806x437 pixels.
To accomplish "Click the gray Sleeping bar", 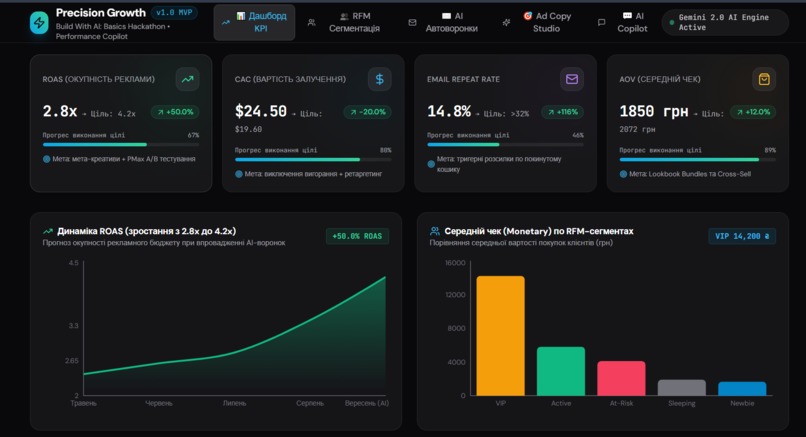I will (x=682, y=388).
